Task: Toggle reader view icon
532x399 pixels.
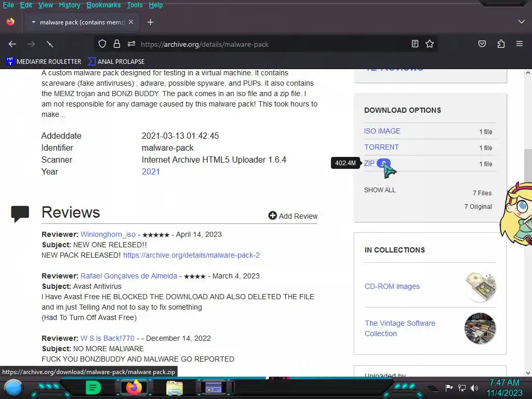Action: [415, 44]
